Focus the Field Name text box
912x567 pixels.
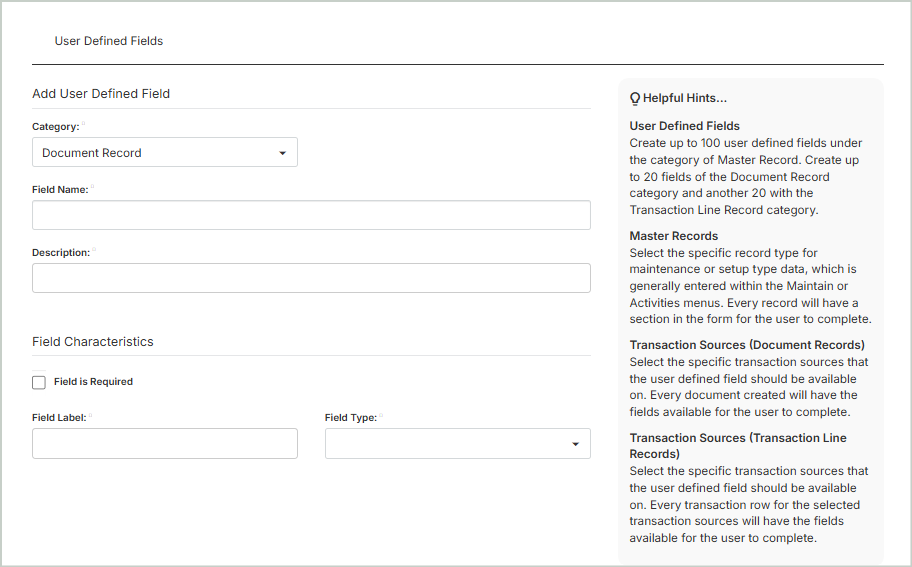tap(311, 215)
